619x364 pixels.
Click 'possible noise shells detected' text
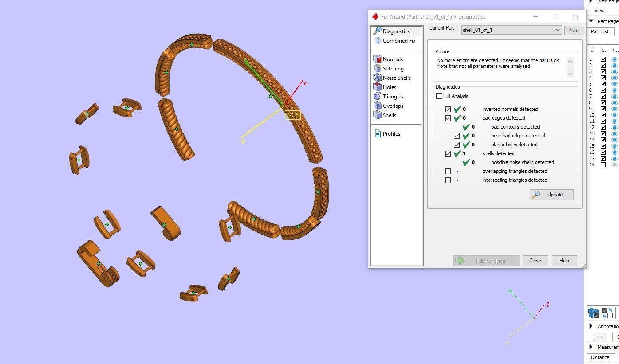click(522, 162)
